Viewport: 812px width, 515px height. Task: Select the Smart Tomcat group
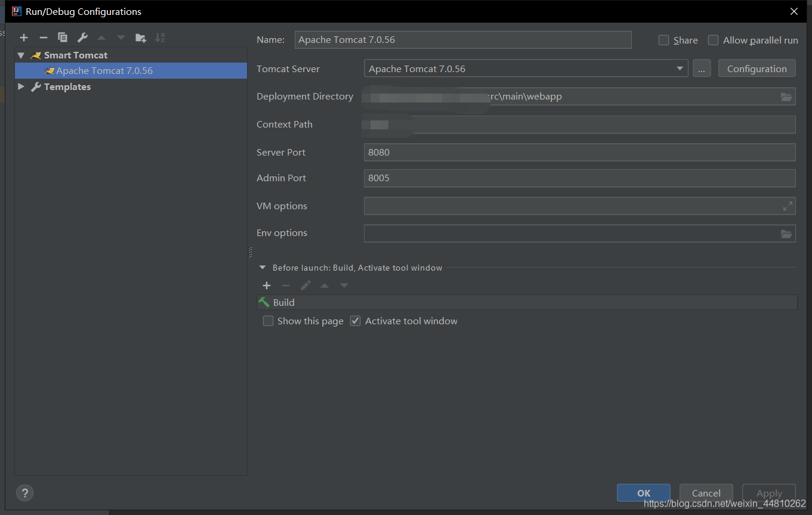click(76, 55)
